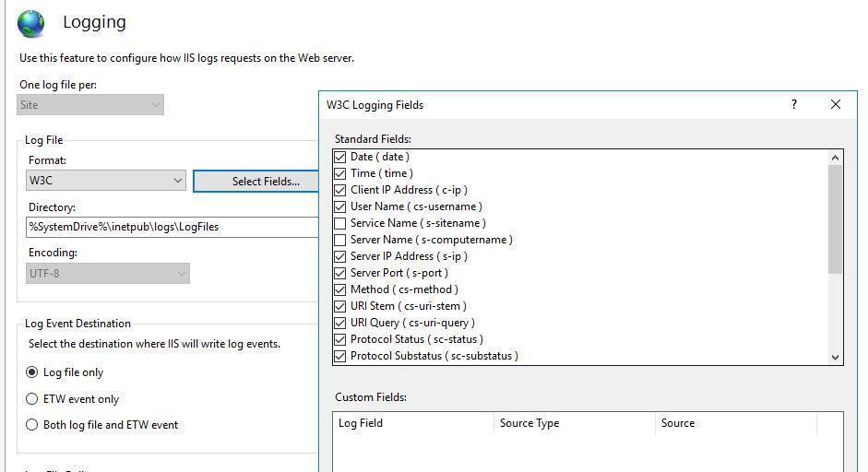Open the W3C format dropdown

point(106,181)
